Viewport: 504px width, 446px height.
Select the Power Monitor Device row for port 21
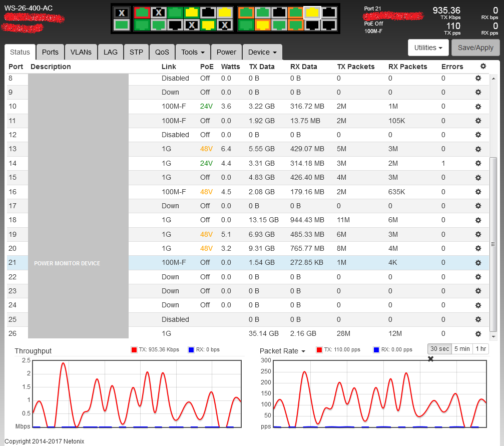(x=67, y=263)
